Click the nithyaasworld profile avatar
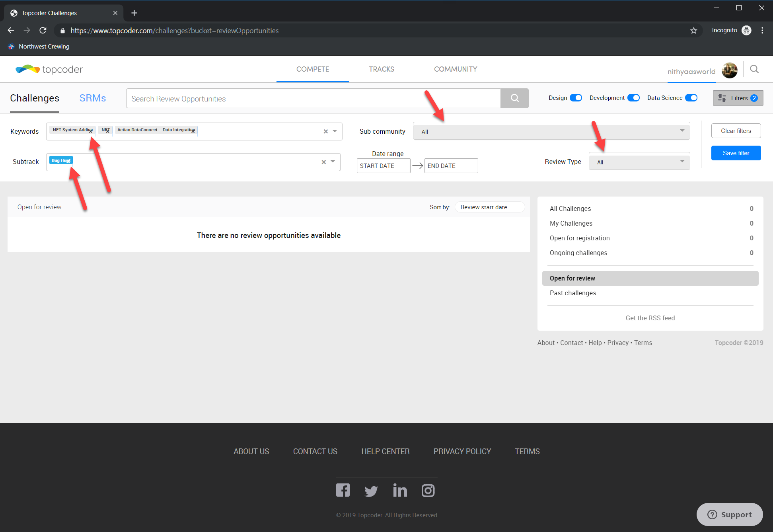Viewport: 773px width, 532px height. 729,70
